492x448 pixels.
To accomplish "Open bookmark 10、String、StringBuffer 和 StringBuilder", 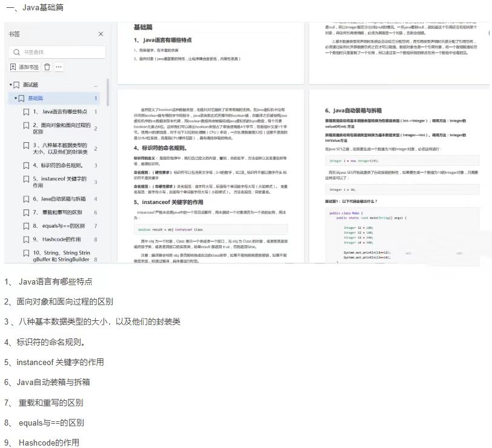I will coord(62,256).
